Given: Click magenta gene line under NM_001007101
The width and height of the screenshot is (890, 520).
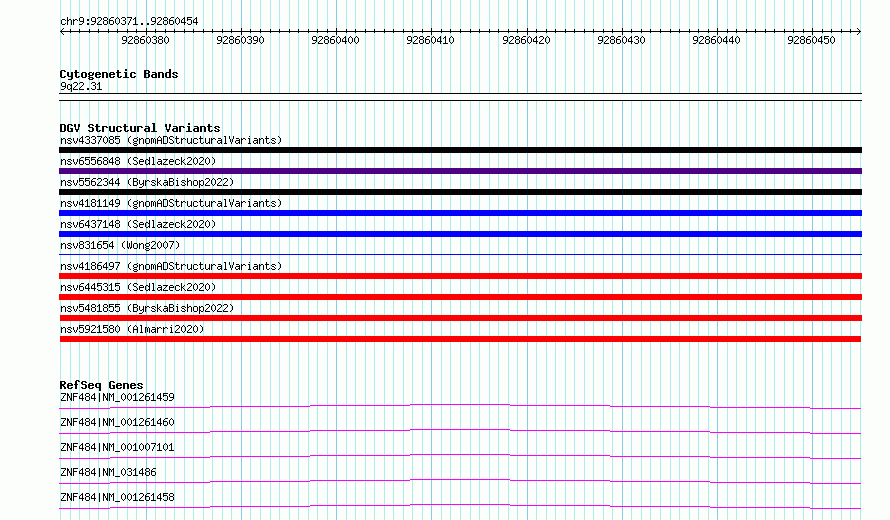Looking at the screenshot, I should pos(460,456).
